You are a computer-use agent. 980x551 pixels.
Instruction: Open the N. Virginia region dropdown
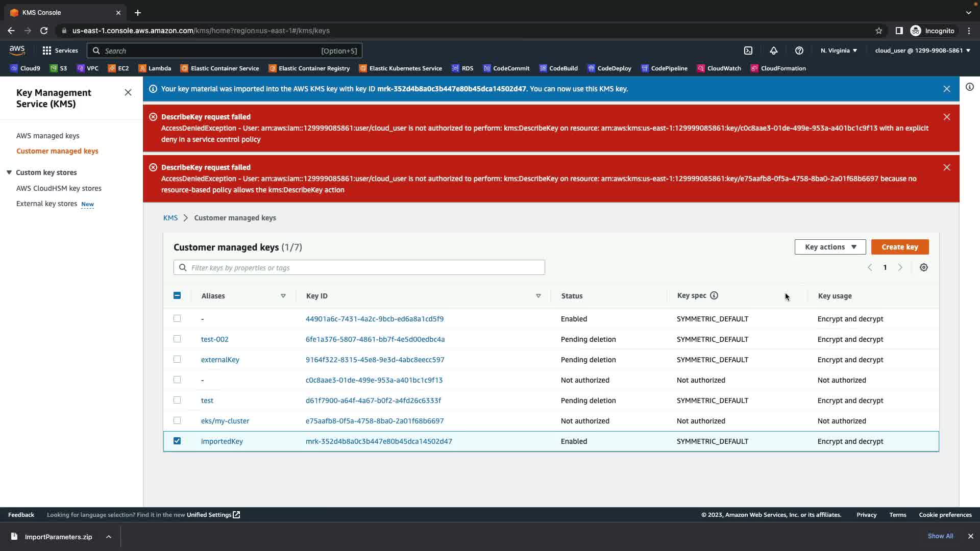839,51
